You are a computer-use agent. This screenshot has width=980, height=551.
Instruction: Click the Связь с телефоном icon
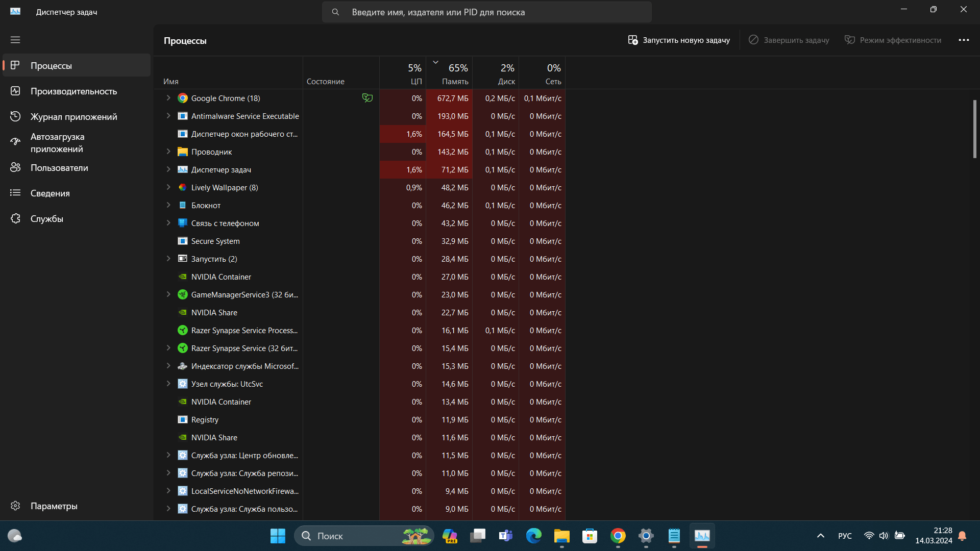pyautogui.click(x=183, y=223)
